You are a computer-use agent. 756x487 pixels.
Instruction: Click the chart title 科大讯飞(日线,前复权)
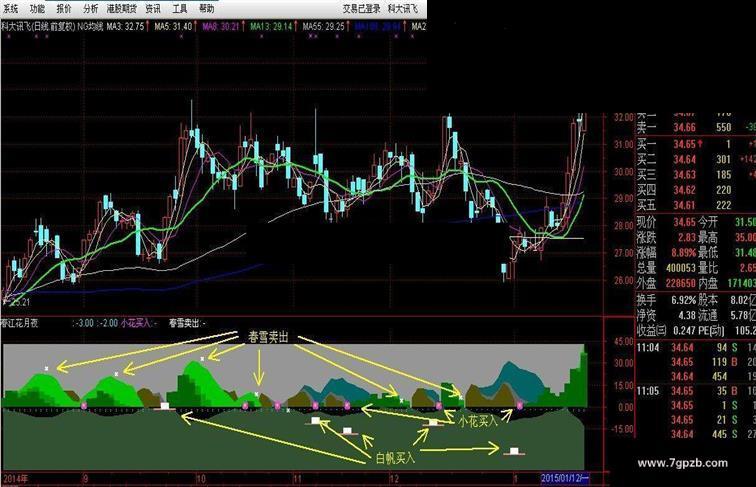click(x=38, y=26)
